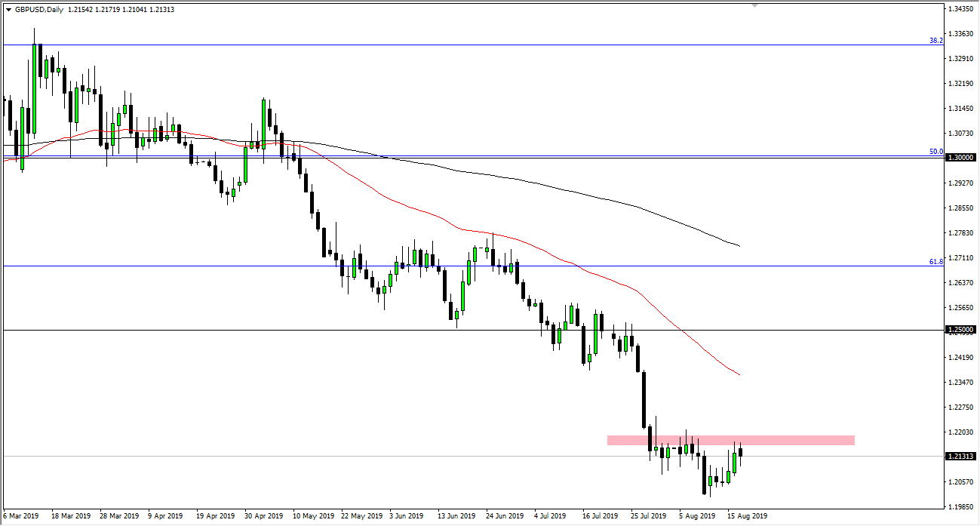Screen dimensions: 980x526
Task: Click the 1.30000 price level tag
Action: (963, 158)
